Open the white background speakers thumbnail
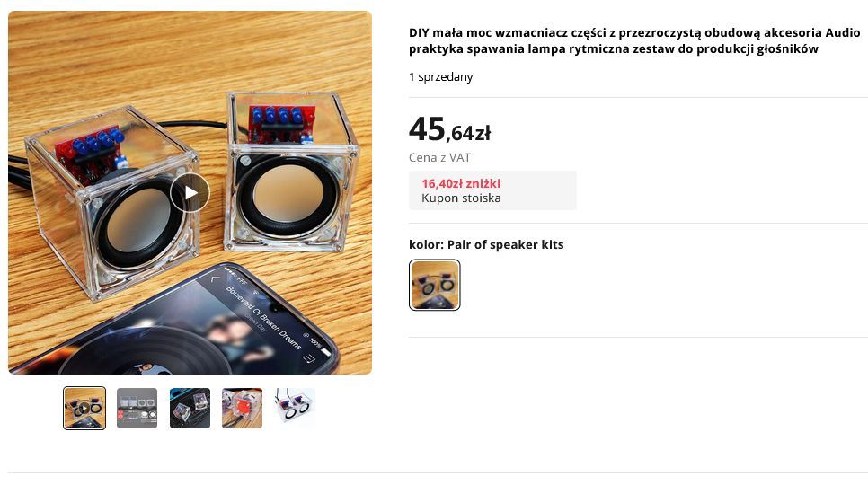The image size is (868, 485). [x=295, y=408]
